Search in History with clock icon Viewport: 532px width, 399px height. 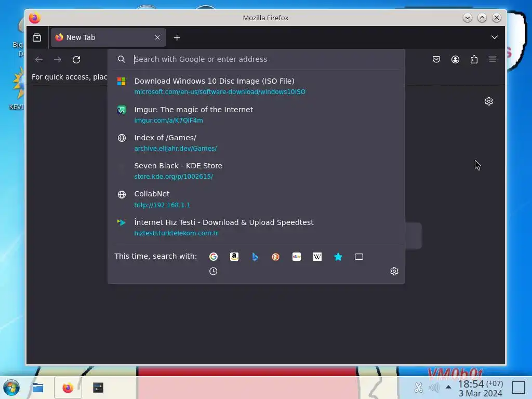point(213,271)
